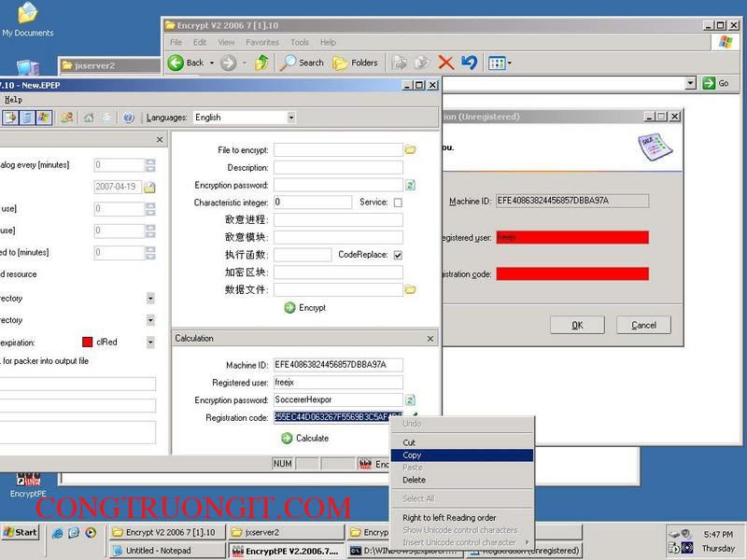Click the Characteristic integer field
The height and width of the screenshot is (560, 747).
313,203
